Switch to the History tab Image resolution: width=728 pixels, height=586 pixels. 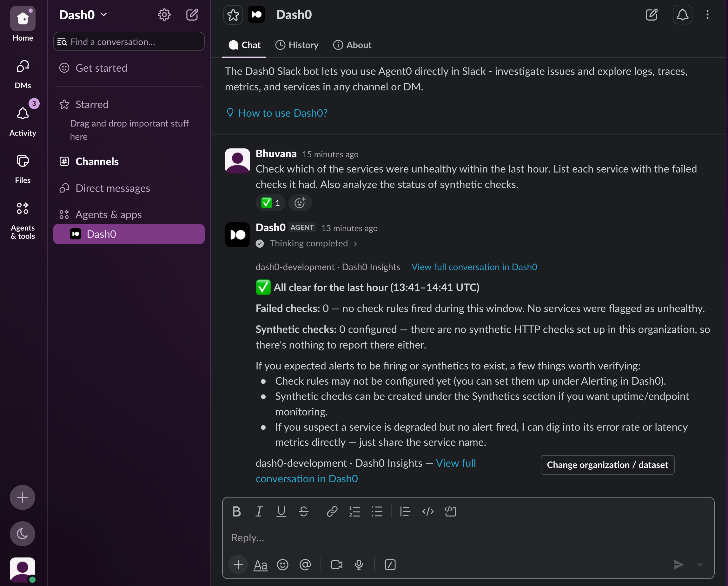(297, 45)
